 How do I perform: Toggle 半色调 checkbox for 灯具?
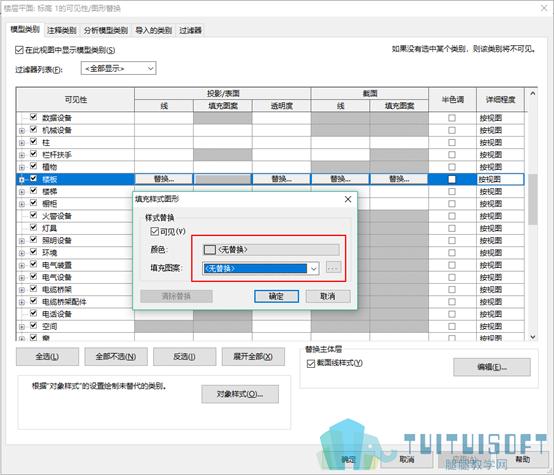(x=452, y=228)
